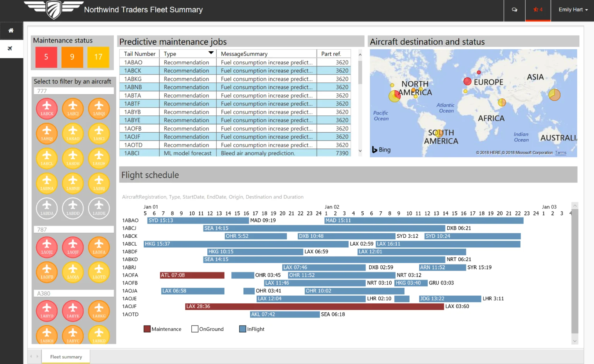Open the Emily Hart user menu
Screen dimensions: 594x364
click(573, 10)
